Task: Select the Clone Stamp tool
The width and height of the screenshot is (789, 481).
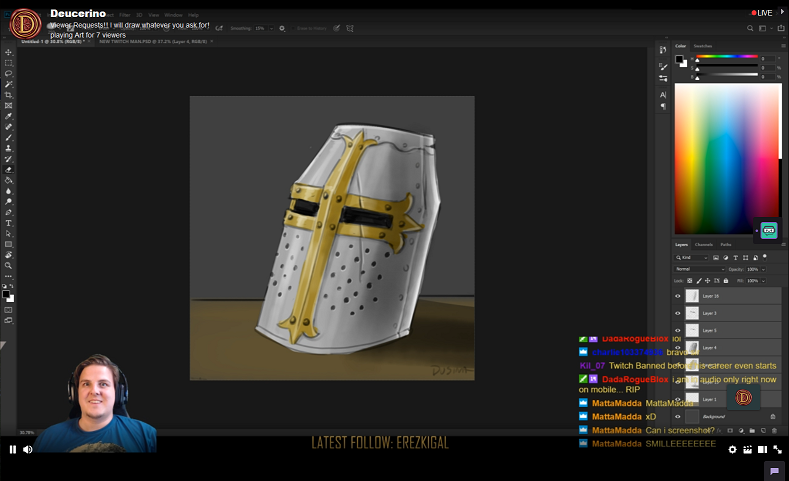Action: 9,148
